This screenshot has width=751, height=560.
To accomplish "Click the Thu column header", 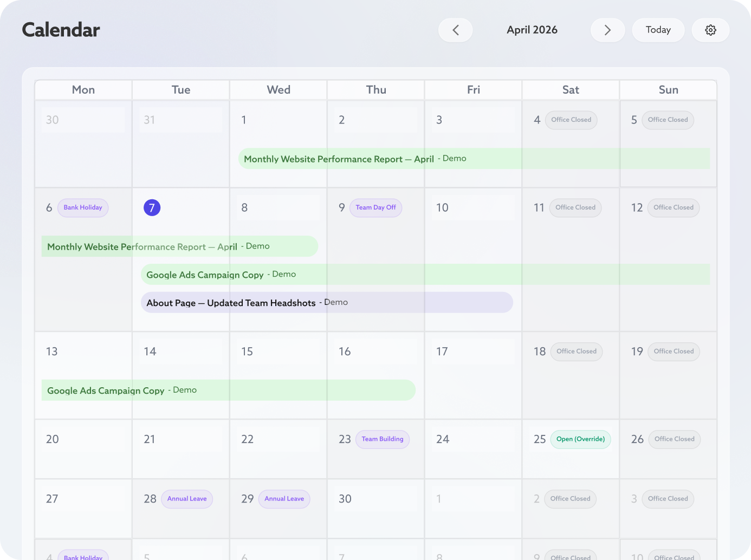I will coord(376,90).
